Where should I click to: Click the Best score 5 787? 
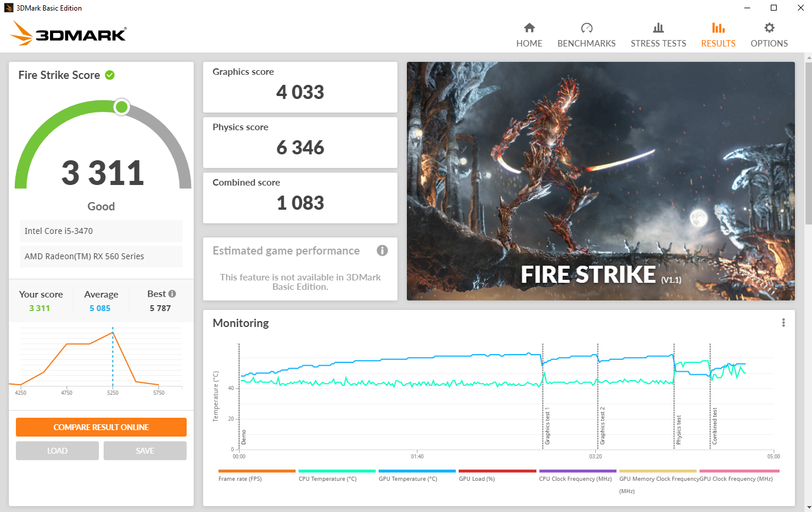click(x=160, y=308)
